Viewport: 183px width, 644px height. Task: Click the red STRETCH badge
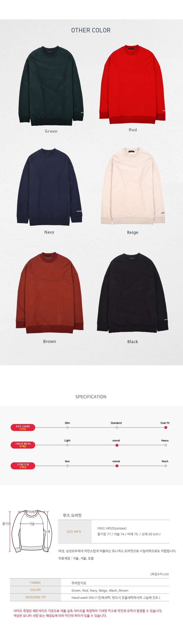coord(23,466)
